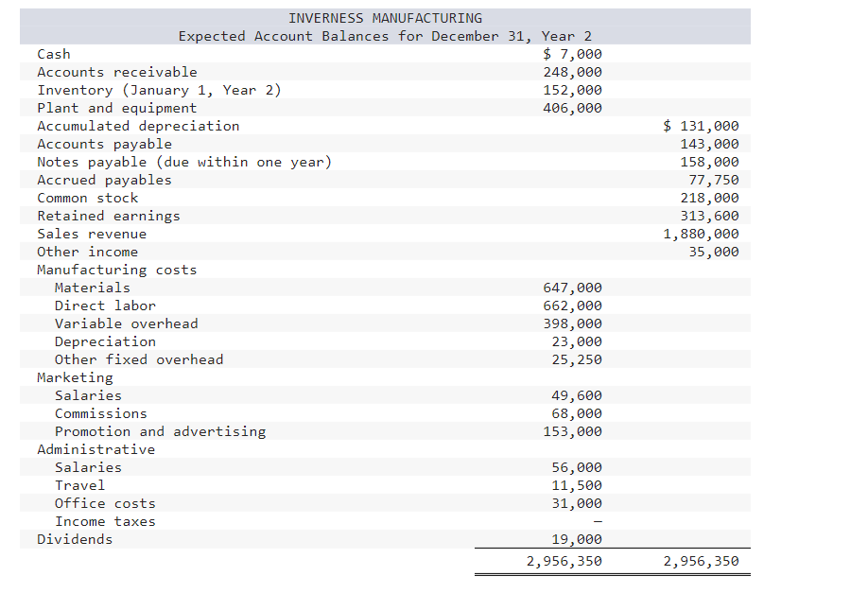Select the 'Other fixed overhead' label
The width and height of the screenshot is (868, 594).
click(139, 359)
